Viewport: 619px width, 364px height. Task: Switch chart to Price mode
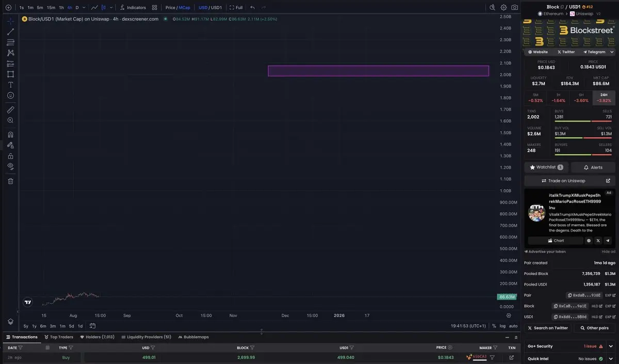170,8
